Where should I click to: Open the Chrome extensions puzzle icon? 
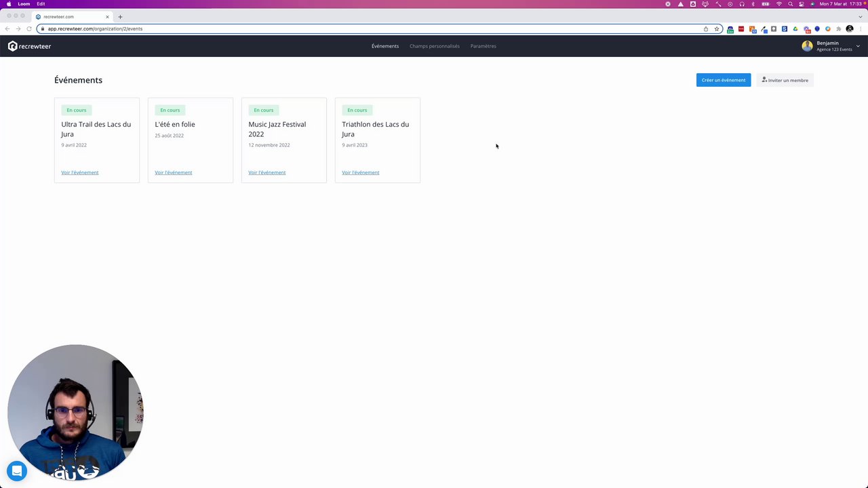pos(839,28)
